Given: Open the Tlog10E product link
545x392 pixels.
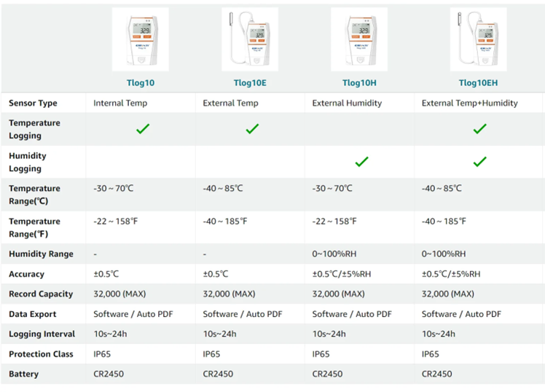Looking at the screenshot, I should (x=250, y=83).
